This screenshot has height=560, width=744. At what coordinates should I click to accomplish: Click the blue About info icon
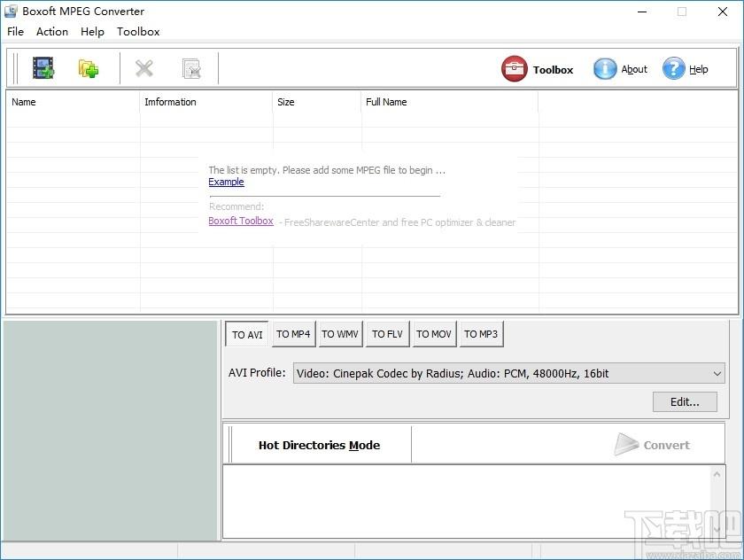pyautogui.click(x=605, y=69)
